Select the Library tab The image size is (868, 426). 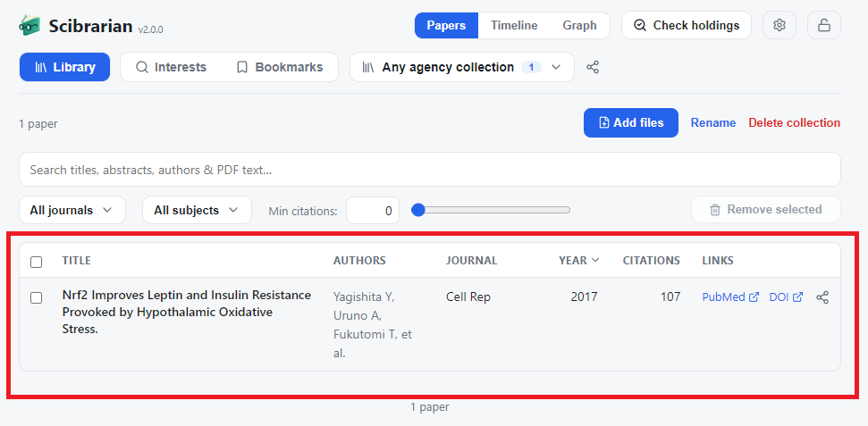[64, 68]
